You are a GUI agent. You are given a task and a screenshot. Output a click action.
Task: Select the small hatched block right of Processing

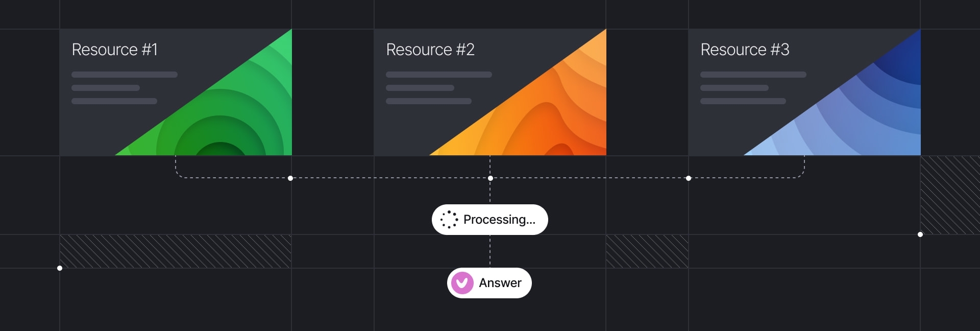[647, 251]
